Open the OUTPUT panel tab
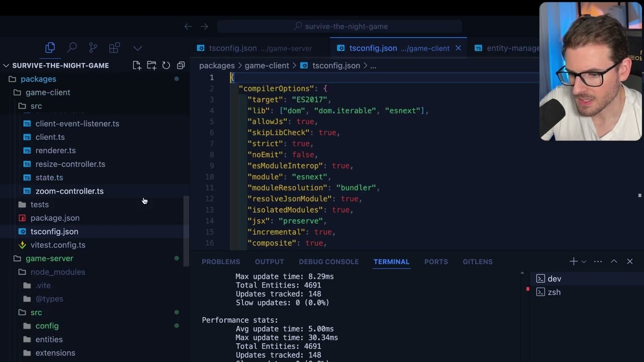Viewport: 644px width, 362px height. 269,262
